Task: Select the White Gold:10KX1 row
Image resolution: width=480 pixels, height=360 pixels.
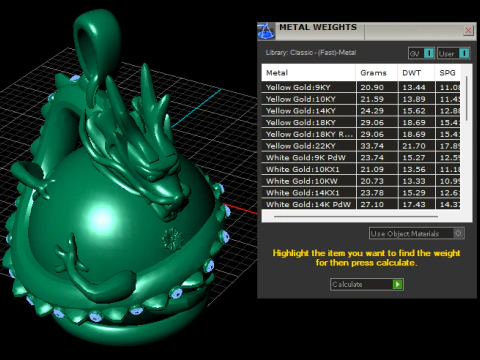Action: coord(361,169)
